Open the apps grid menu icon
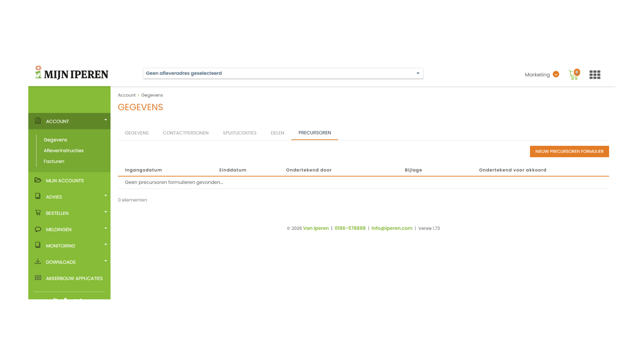This screenshot has height=362, width=644. tap(595, 75)
